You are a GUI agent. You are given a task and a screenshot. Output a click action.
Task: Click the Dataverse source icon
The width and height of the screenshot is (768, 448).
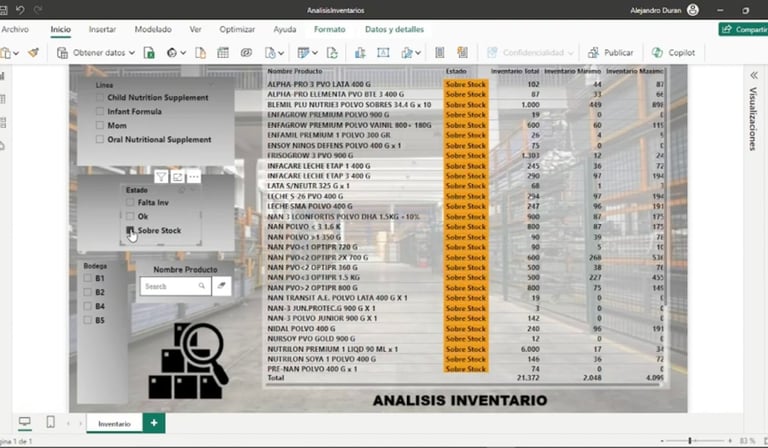coord(246,52)
